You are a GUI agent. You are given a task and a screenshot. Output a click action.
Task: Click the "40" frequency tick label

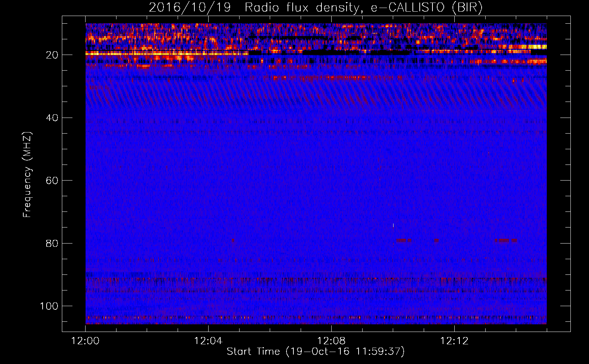(52, 118)
